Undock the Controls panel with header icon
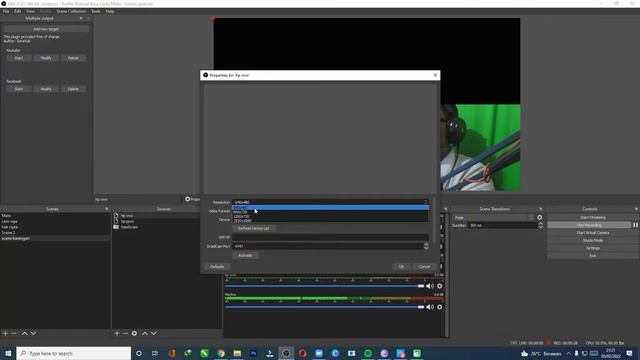Viewport: 640px width, 360px height. (636, 209)
